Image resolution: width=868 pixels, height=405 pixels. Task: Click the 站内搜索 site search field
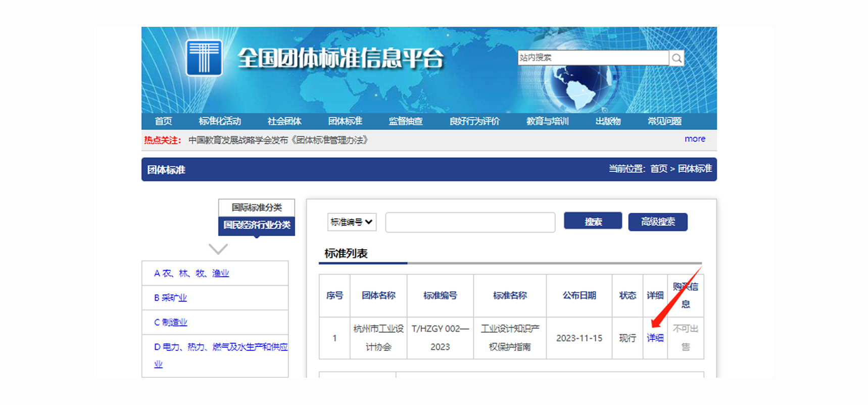(x=593, y=58)
